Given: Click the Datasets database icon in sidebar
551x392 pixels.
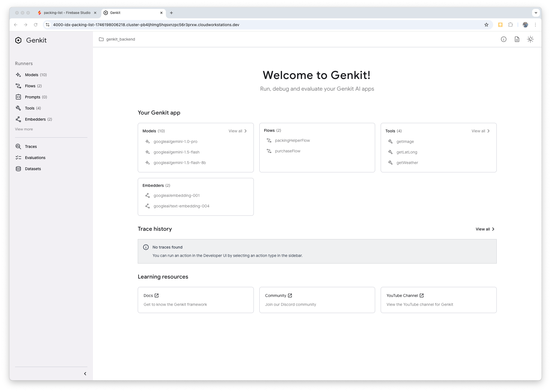Looking at the screenshot, I should coord(18,169).
